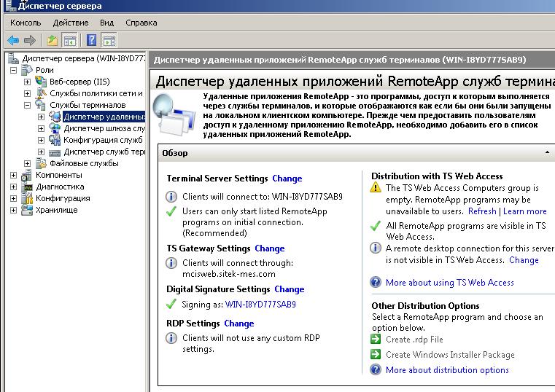Change Terminal Server Settings

pos(287,179)
